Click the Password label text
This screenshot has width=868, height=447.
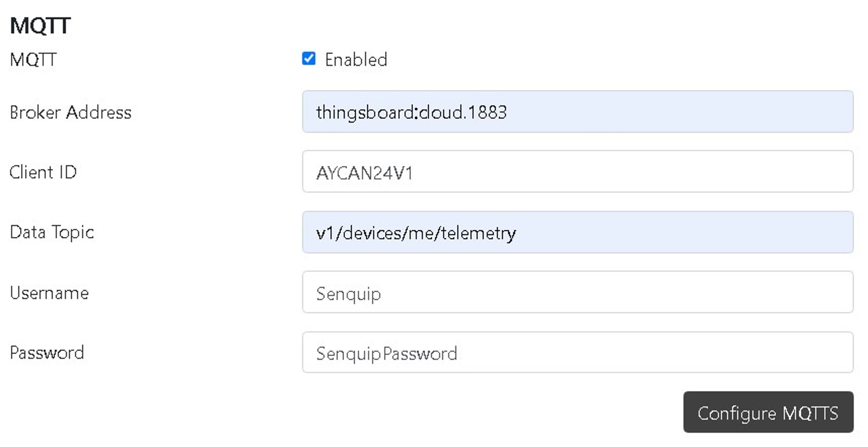pos(47,353)
